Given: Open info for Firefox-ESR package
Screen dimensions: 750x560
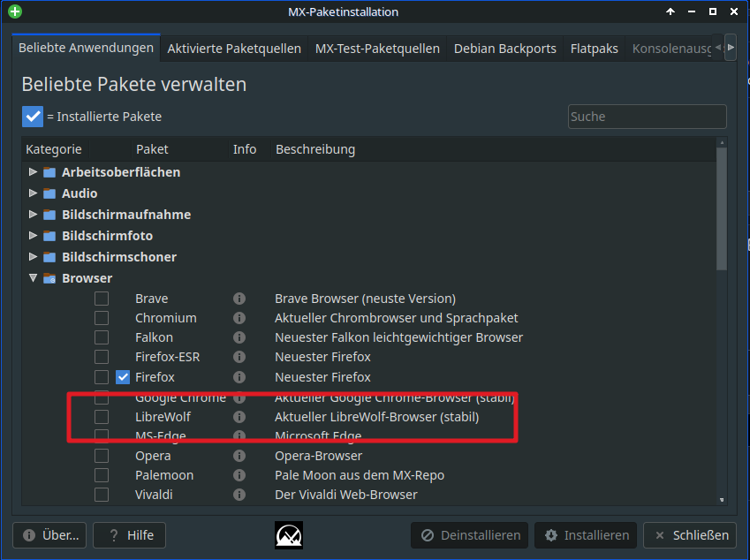Looking at the screenshot, I should 239,357.
